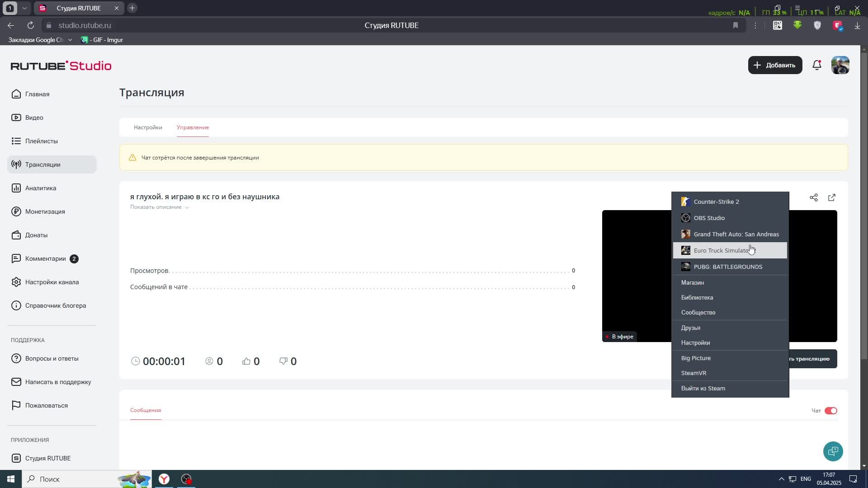Open the browser three-dot menu
The height and width of the screenshot is (488, 868).
point(755,25)
